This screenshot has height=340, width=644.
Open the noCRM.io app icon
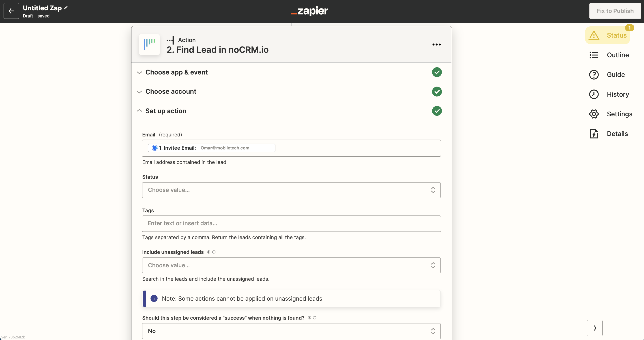pyautogui.click(x=149, y=45)
